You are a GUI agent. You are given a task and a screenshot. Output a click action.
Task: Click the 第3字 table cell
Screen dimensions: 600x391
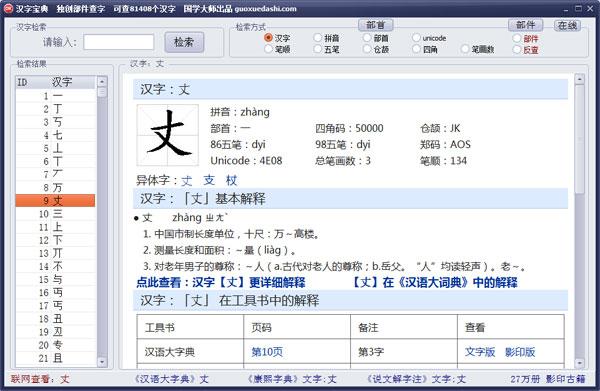click(404, 352)
